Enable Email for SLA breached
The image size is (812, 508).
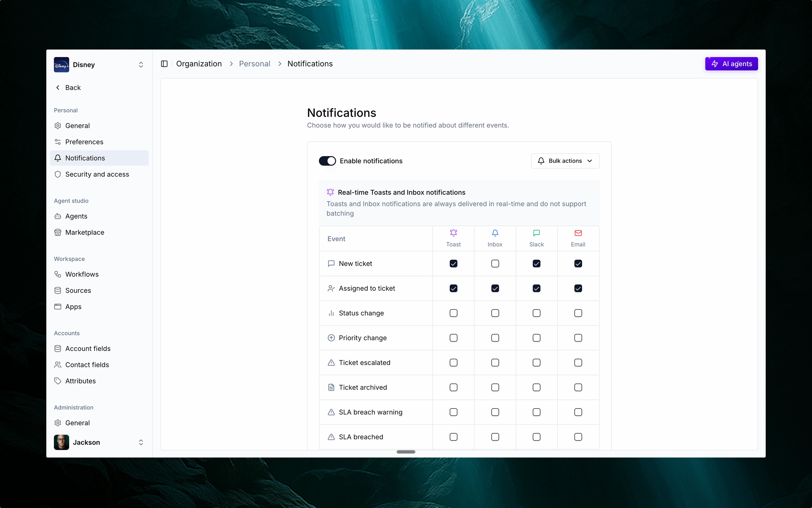pos(578,437)
